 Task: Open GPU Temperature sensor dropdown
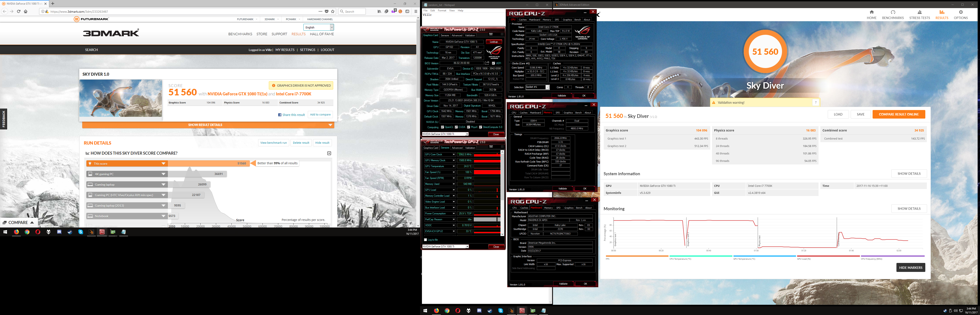pos(453,166)
